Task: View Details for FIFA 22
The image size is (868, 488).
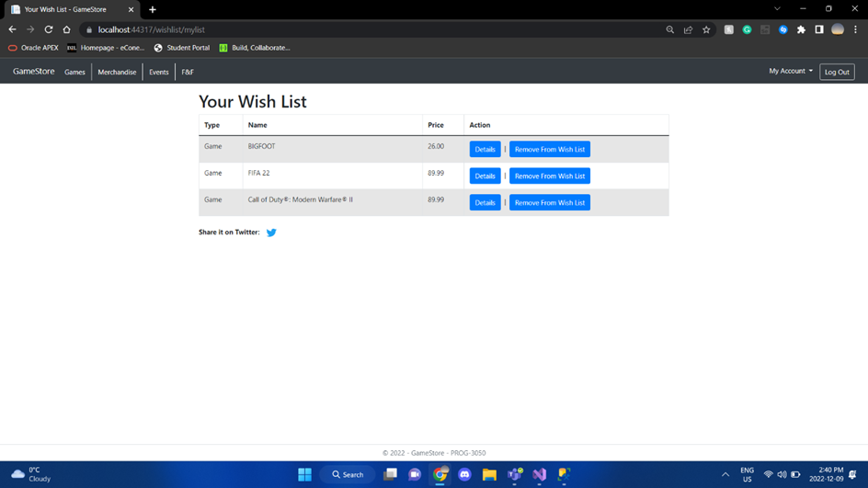Action: pos(485,176)
